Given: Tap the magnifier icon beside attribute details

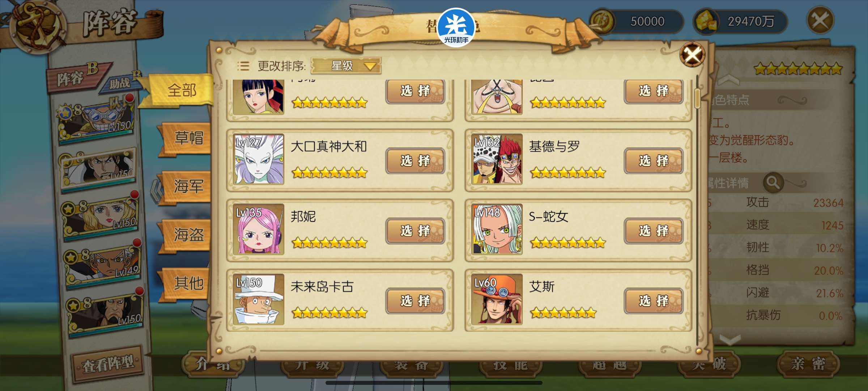Looking at the screenshot, I should click(x=773, y=182).
